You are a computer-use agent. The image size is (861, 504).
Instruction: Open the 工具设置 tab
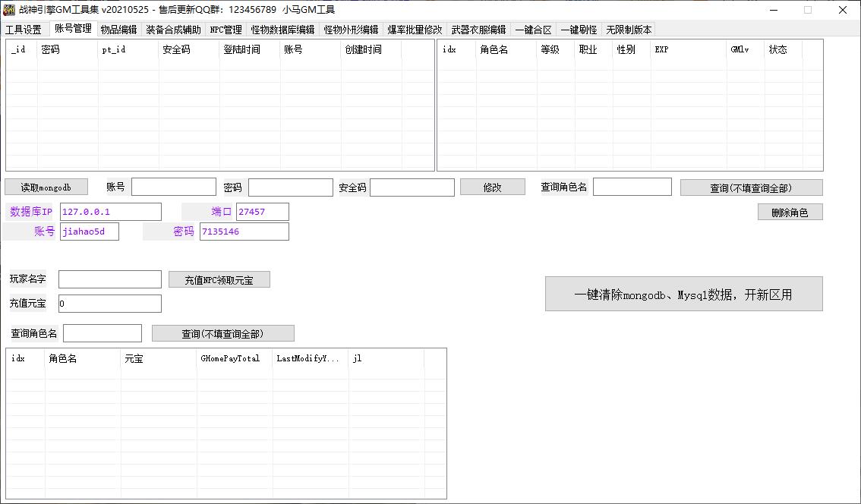tap(24, 30)
